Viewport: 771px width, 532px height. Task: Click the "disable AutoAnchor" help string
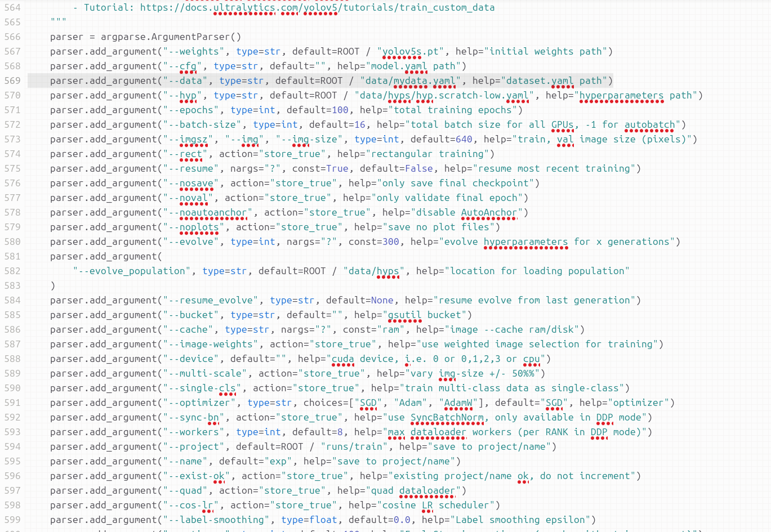[x=467, y=212]
